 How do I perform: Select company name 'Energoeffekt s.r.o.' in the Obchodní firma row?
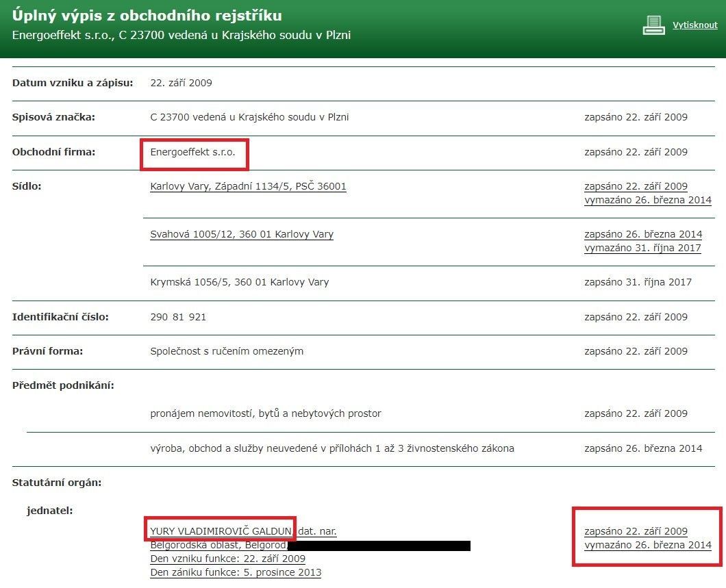coord(192,152)
